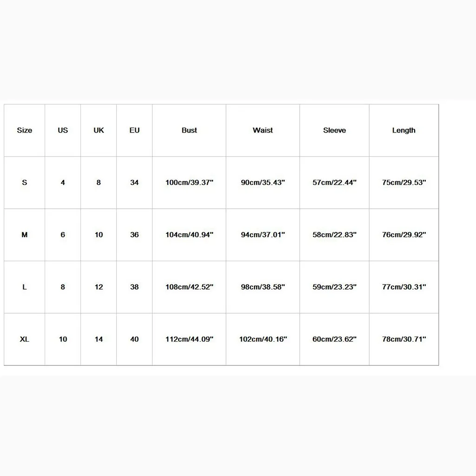Select the 100cm/39.37" bust cell
Image resolution: width=476 pixels, height=476 pixels.
click(x=189, y=183)
